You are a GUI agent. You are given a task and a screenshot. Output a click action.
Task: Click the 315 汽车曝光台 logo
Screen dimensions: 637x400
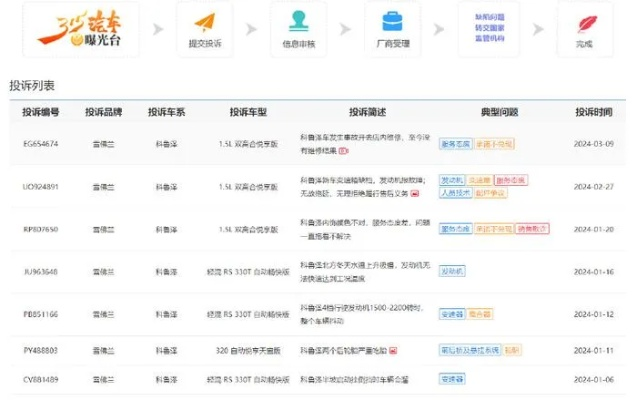pyautogui.click(x=80, y=28)
